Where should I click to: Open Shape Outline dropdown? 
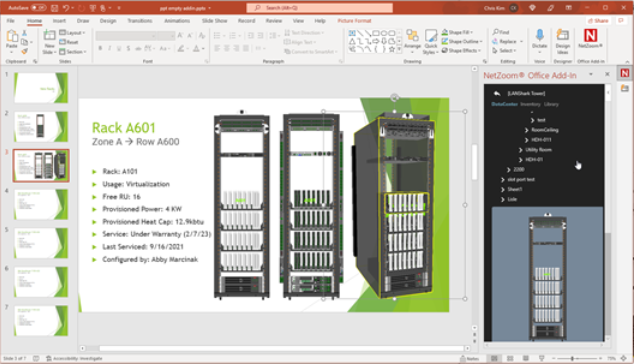pyautogui.click(x=462, y=41)
